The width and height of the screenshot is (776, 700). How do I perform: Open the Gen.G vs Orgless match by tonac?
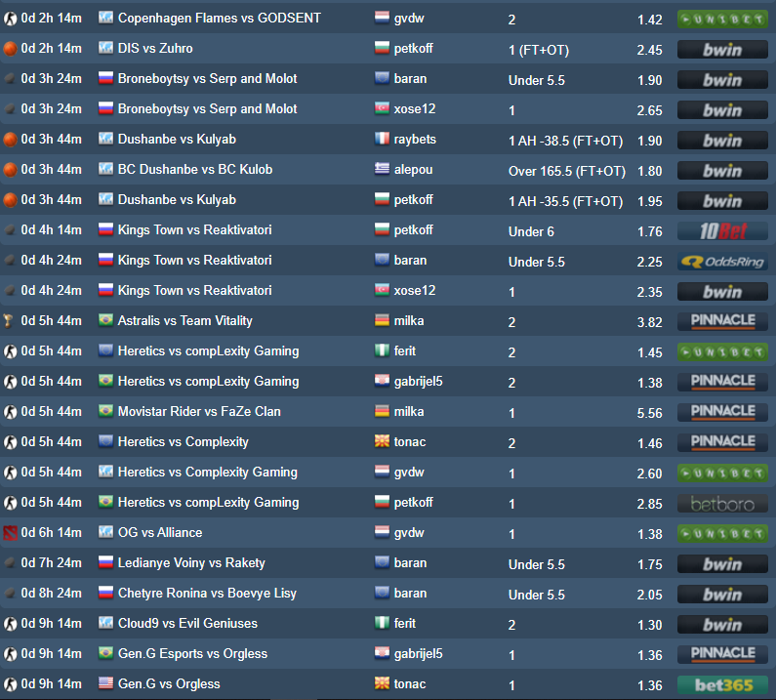tap(169, 683)
